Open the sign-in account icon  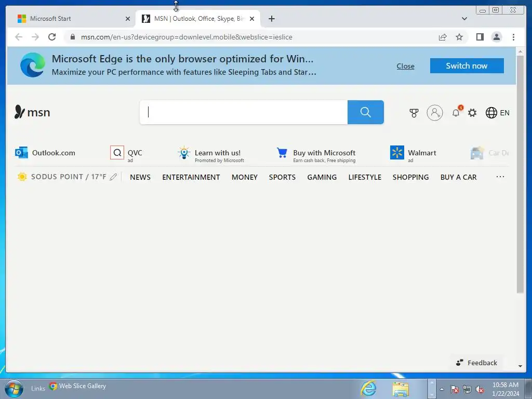click(435, 113)
